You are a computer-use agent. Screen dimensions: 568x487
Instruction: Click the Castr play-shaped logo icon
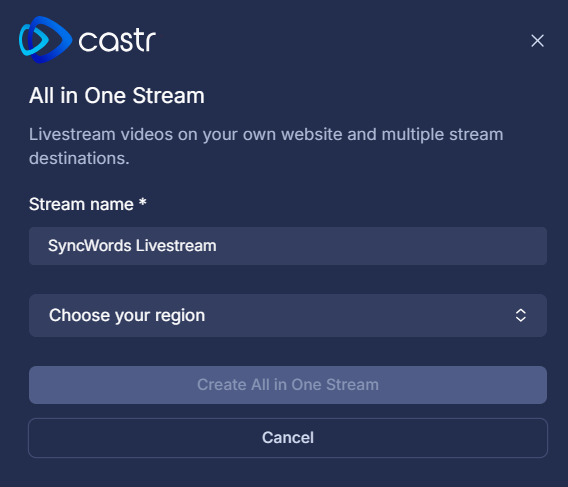45,39
